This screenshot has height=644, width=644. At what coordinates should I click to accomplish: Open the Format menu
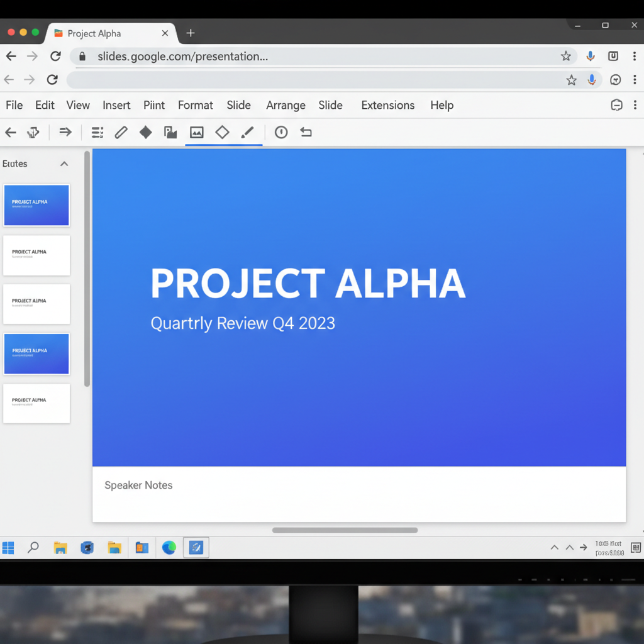195,105
